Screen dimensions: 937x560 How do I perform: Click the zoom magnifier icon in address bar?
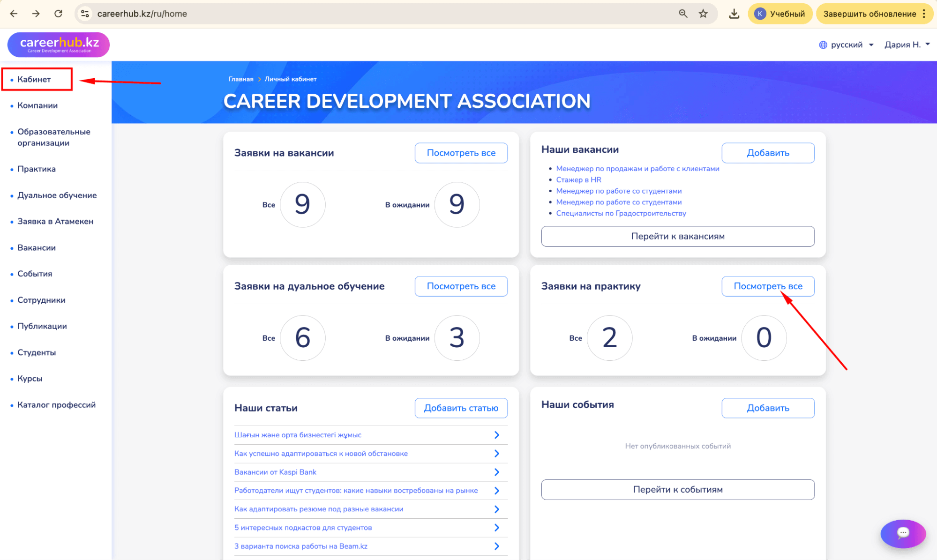[683, 14]
